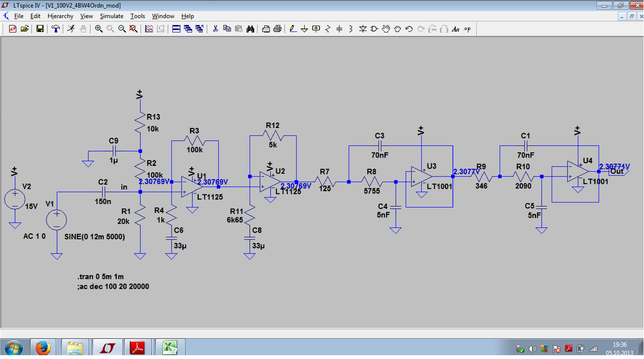Open the Hierarchy menu
Image resolution: width=644 pixels, height=359 pixels.
tap(61, 16)
